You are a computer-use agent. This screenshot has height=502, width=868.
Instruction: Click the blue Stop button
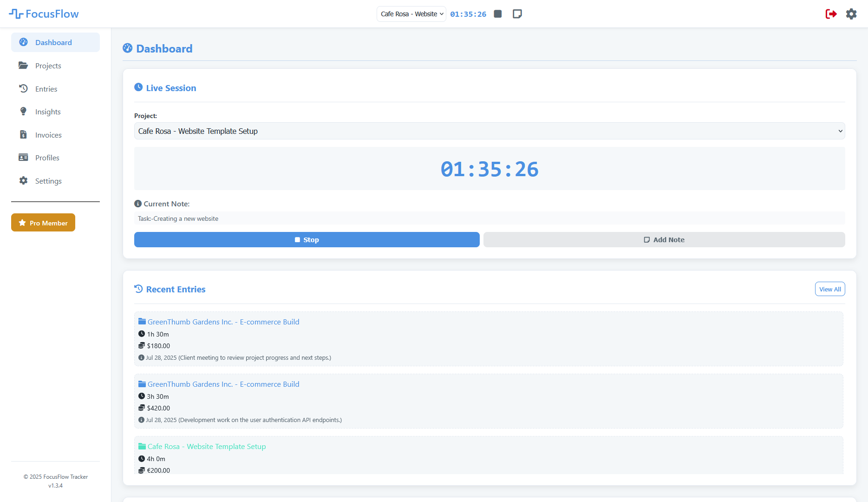click(307, 240)
